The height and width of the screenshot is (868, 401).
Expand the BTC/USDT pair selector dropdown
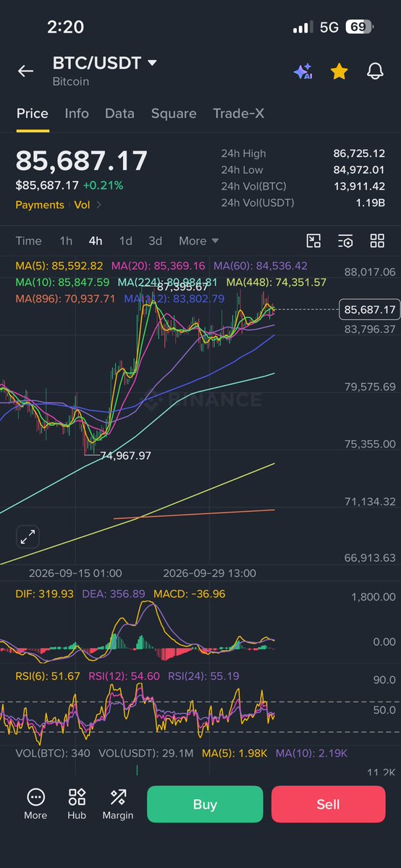[152, 63]
